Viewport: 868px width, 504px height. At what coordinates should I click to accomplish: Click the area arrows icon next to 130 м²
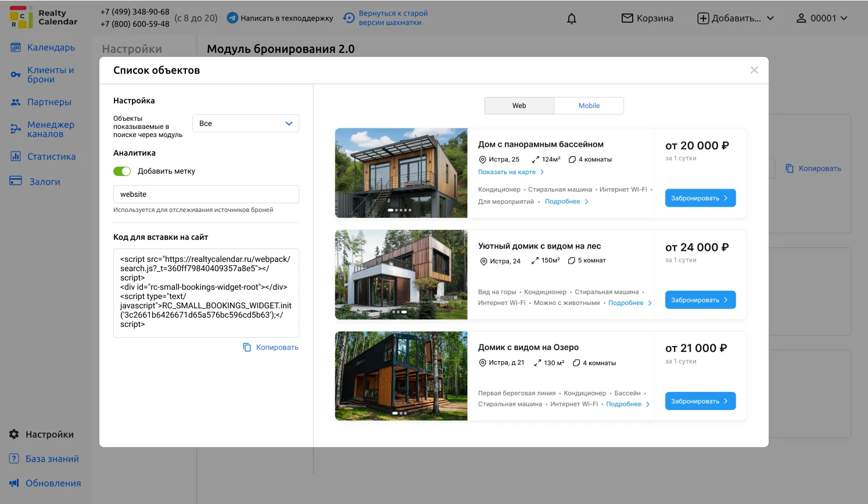pos(537,363)
